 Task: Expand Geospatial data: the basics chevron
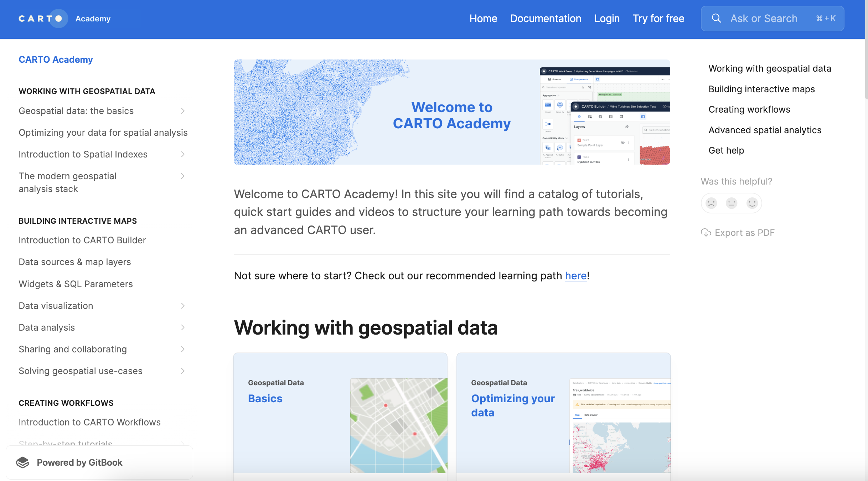point(182,111)
